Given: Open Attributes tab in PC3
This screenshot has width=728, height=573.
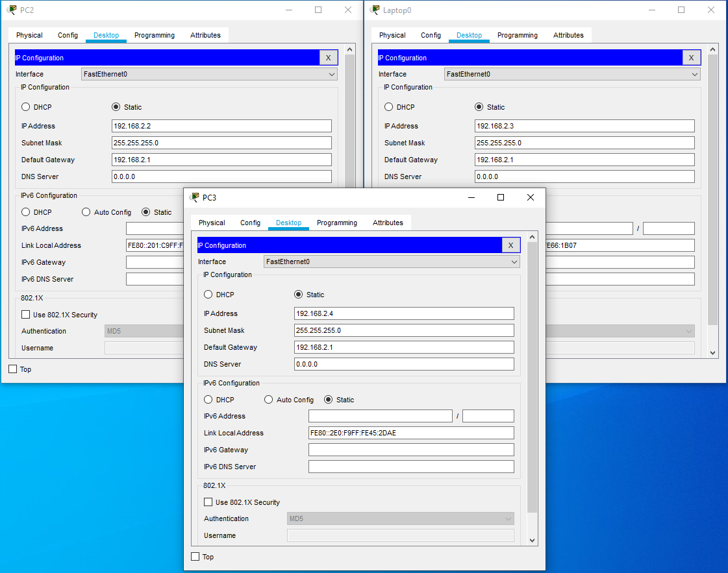Looking at the screenshot, I should point(388,223).
